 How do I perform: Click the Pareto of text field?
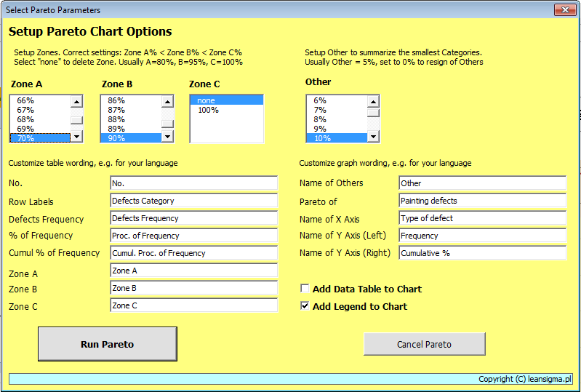[482, 201]
